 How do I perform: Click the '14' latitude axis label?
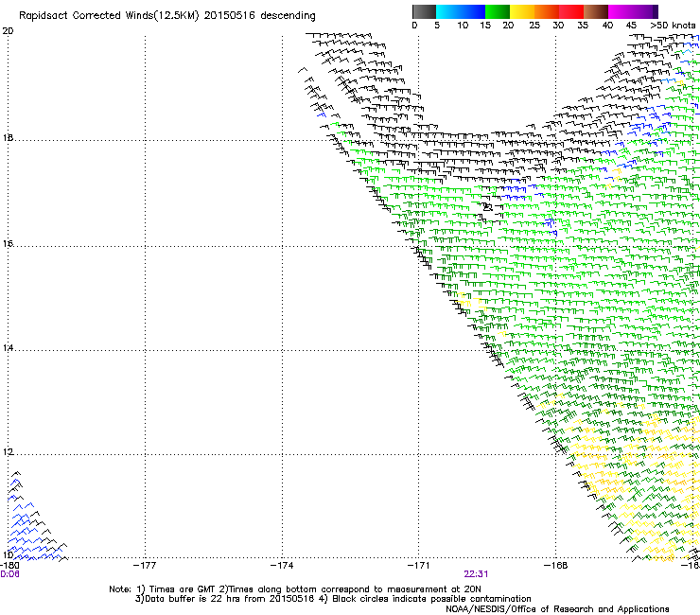pyautogui.click(x=8, y=348)
